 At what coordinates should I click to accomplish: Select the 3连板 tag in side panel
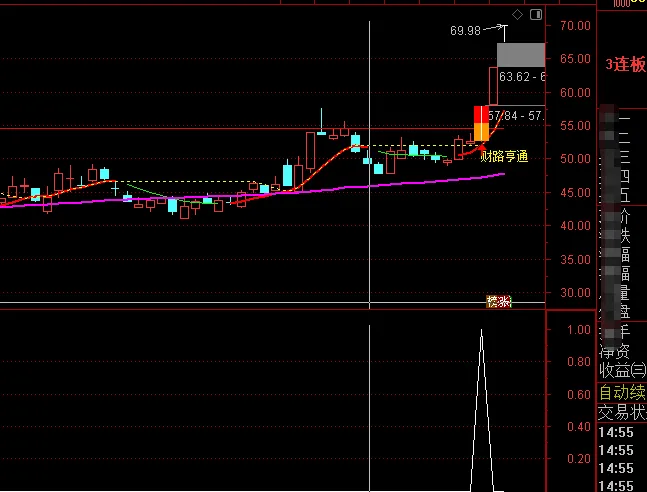626,65
